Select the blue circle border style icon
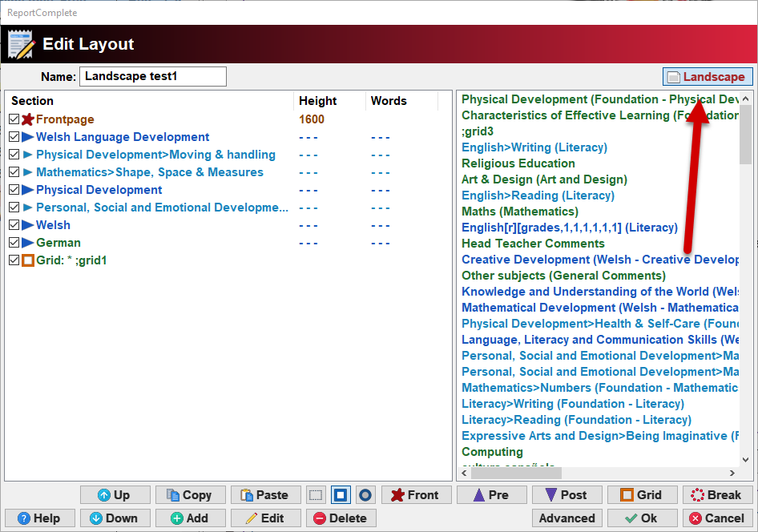758x532 pixels. (x=365, y=495)
